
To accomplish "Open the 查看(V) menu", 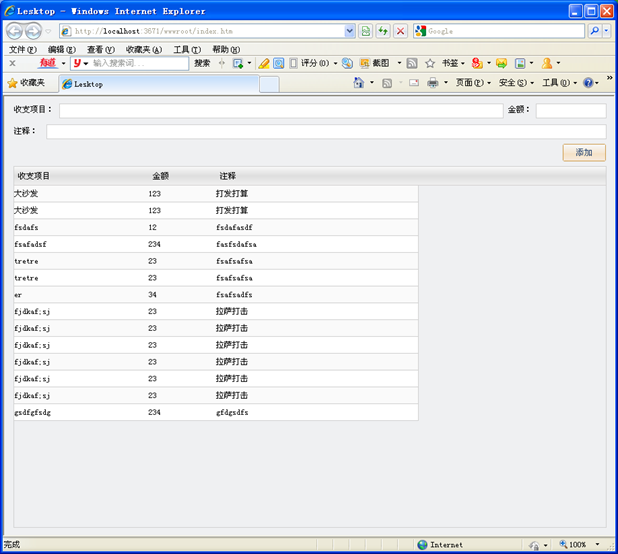I will (101, 50).
